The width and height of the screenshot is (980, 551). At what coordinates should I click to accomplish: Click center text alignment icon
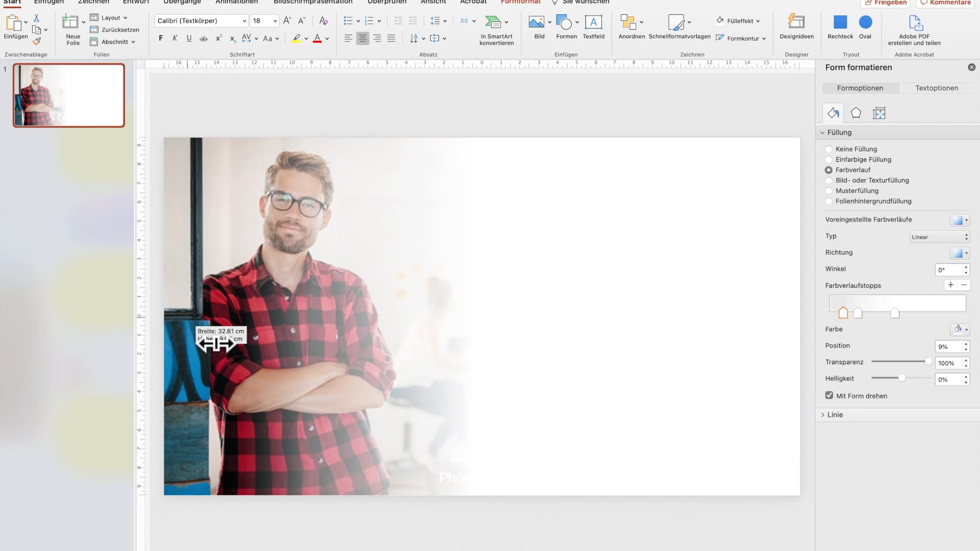362,38
